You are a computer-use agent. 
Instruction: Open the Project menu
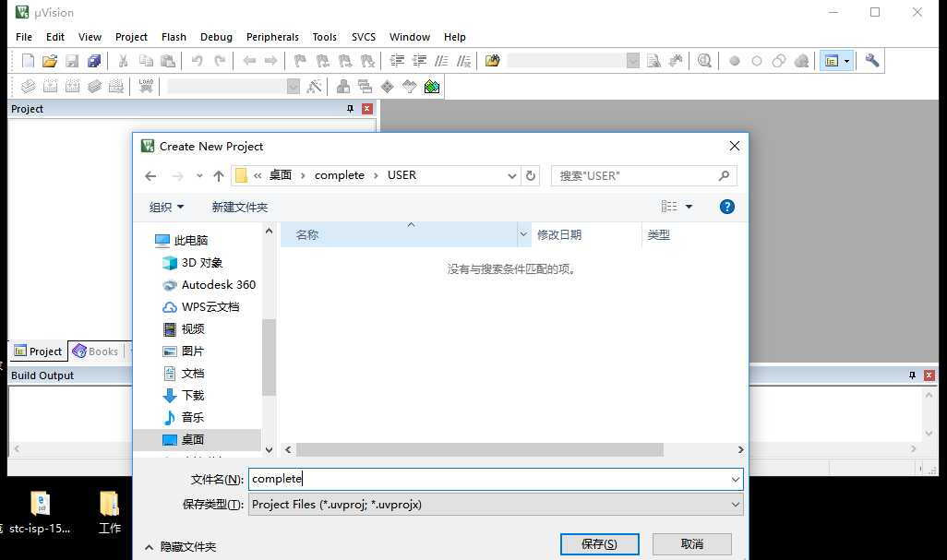[x=131, y=37]
